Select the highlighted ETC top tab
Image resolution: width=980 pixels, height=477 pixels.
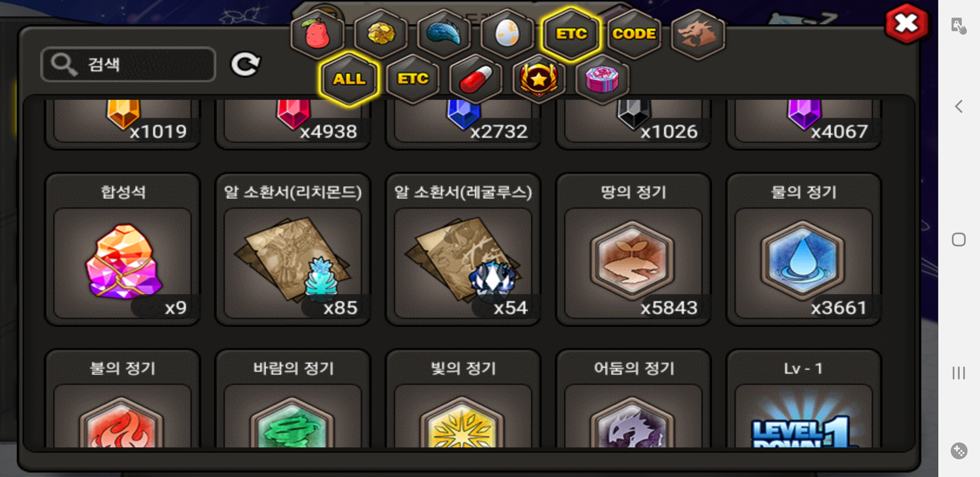tap(571, 34)
